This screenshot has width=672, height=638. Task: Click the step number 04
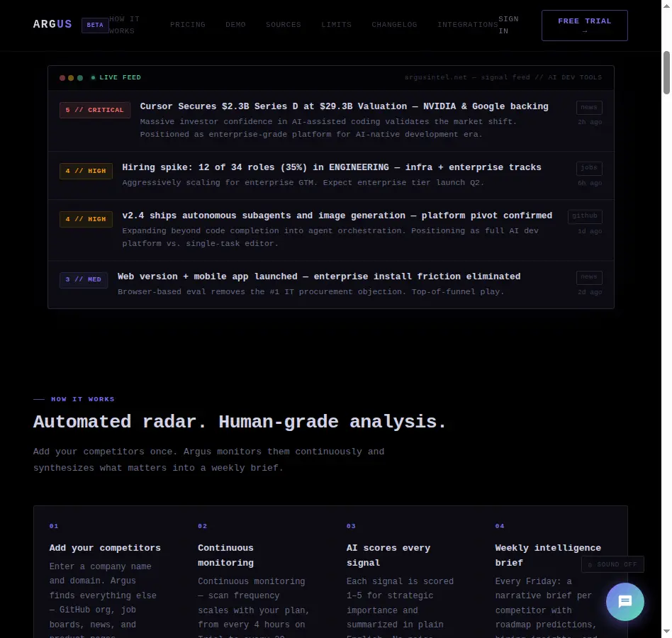[x=500, y=526]
